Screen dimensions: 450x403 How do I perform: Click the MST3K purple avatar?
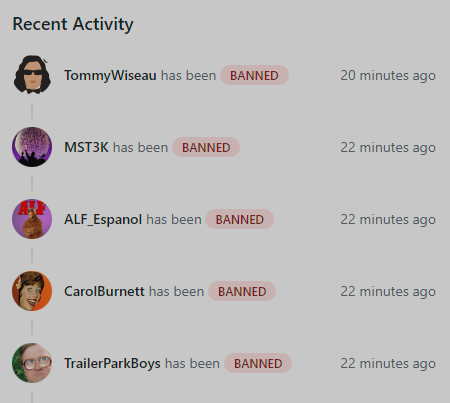[x=32, y=147]
